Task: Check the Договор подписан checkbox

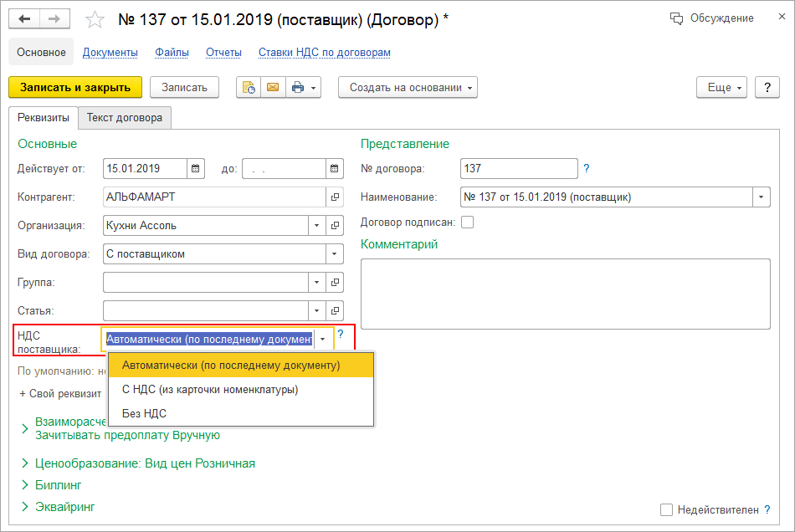Action: click(467, 223)
